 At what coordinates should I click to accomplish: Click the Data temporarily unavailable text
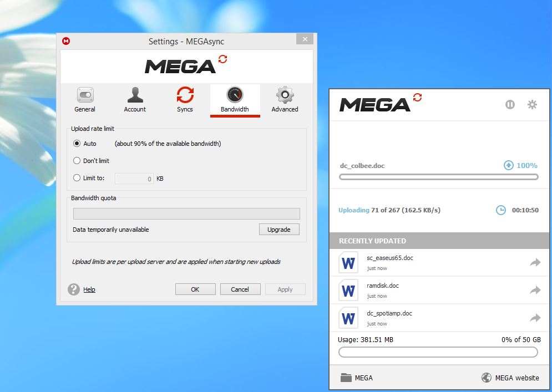pyautogui.click(x=111, y=230)
